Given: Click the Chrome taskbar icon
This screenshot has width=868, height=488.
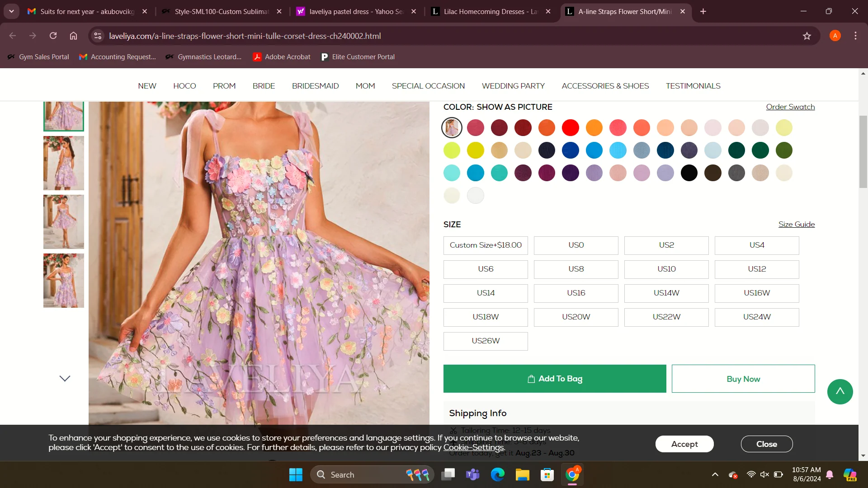Looking at the screenshot, I should click(572, 474).
